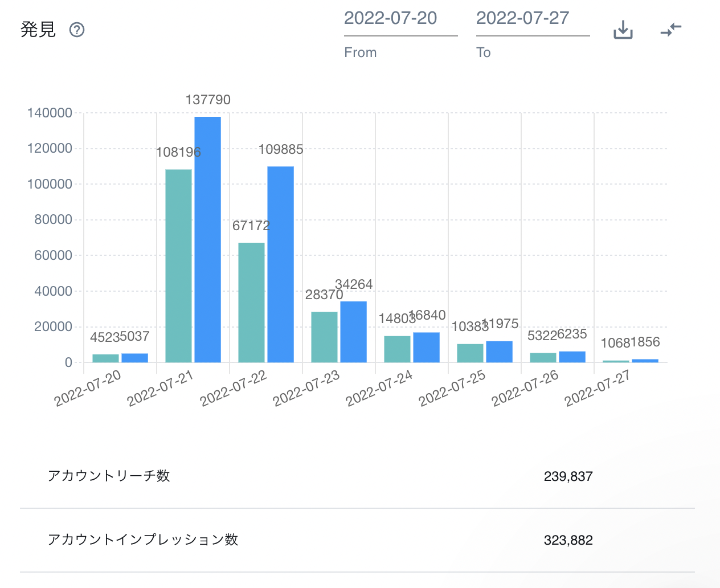The image size is (720, 588).
Task: Select the blue 34264 bar on 2022-07-23
Action: point(354,332)
